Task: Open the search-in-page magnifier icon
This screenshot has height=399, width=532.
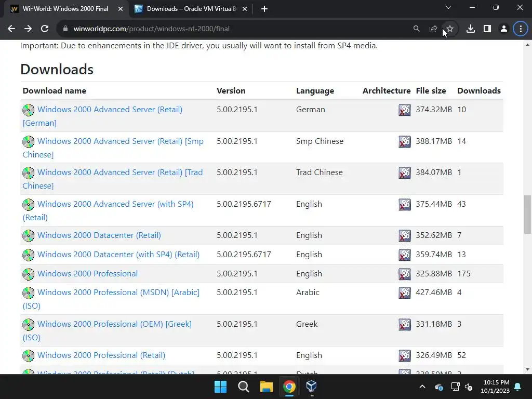Action: click(416, 29)
